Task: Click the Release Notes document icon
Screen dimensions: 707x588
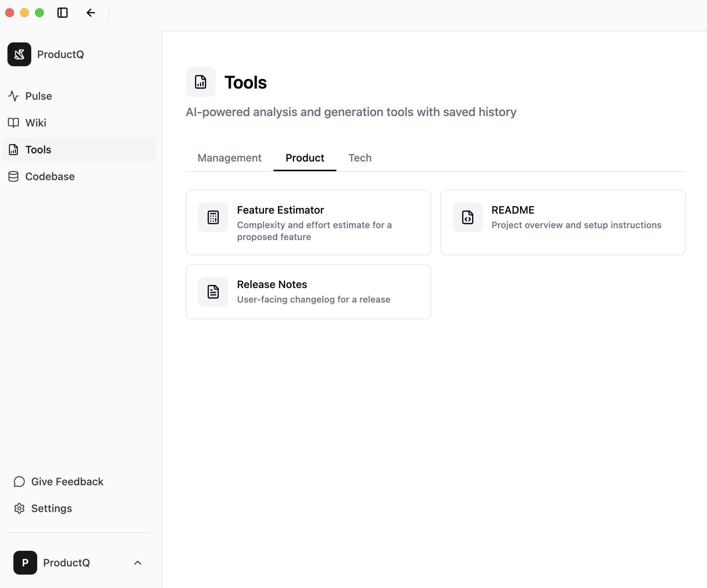Action: coord(212,292)
